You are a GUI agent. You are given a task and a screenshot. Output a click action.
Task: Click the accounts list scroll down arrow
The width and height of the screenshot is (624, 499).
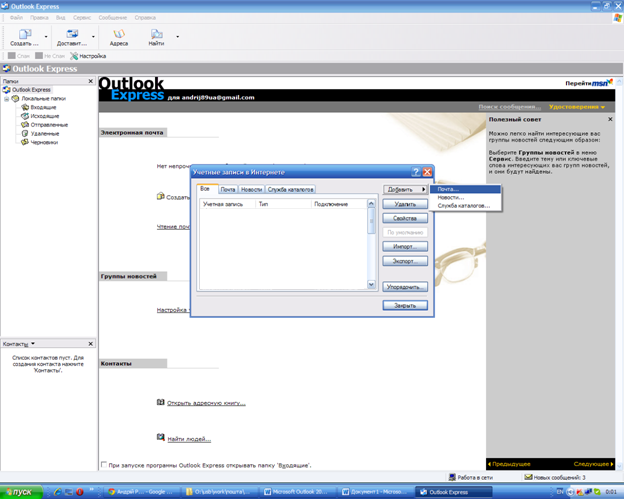pyautogui.click(x=371, y=284)
